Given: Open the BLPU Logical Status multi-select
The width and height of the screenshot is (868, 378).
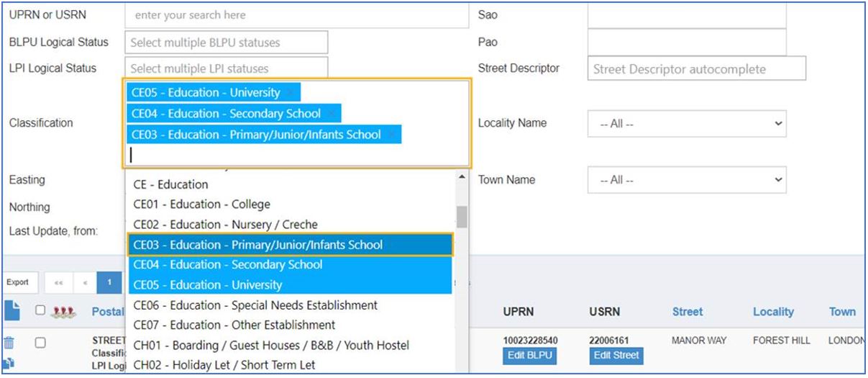Looking at the screenshot, I should click(x=226, y=42).
